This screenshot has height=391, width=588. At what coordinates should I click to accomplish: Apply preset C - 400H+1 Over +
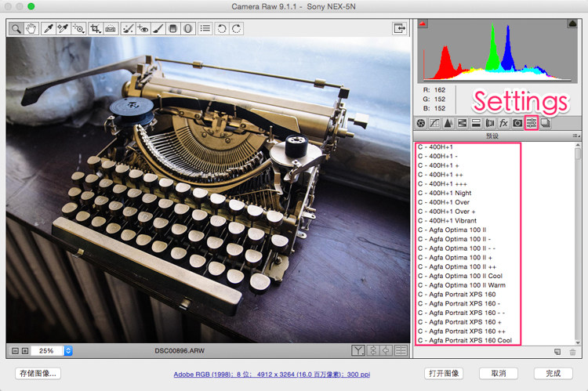446,212
